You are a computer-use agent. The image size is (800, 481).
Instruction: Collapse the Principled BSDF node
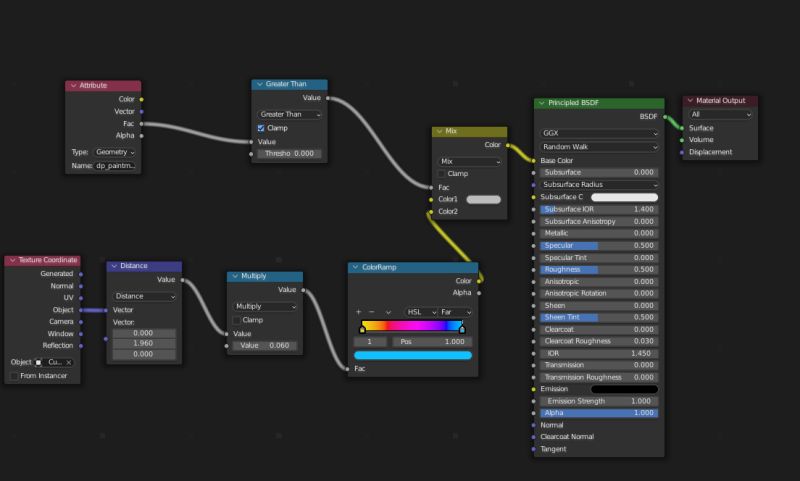(541, 103)
